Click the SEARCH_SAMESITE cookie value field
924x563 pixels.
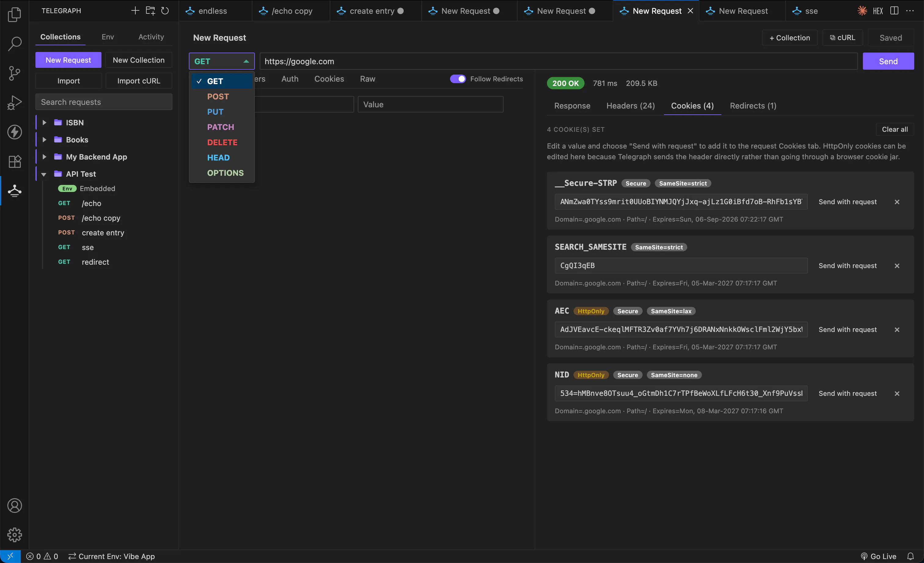[681, 266]
